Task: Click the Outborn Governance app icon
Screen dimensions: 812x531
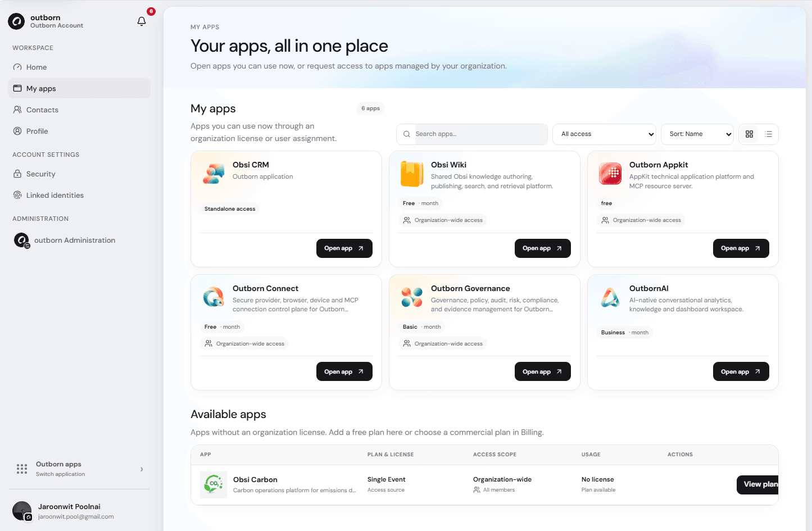Action: [412, 297]
